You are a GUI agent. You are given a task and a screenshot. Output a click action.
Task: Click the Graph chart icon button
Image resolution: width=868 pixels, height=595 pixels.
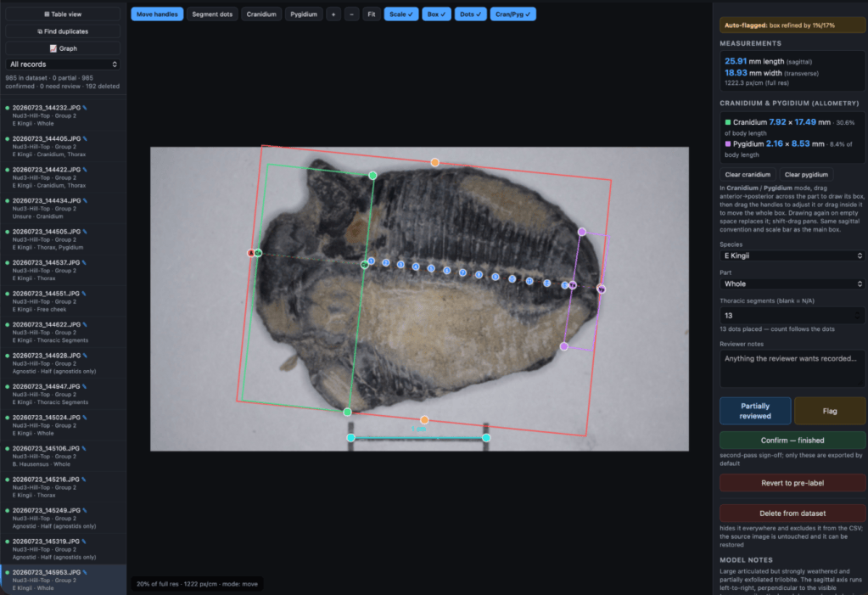(x=63, y=48)
